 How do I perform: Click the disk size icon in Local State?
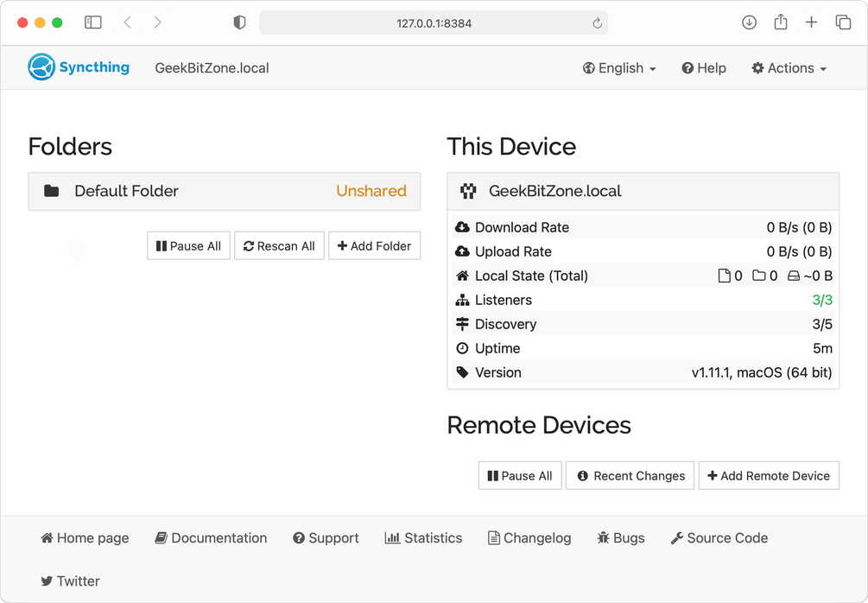point(794,276)
